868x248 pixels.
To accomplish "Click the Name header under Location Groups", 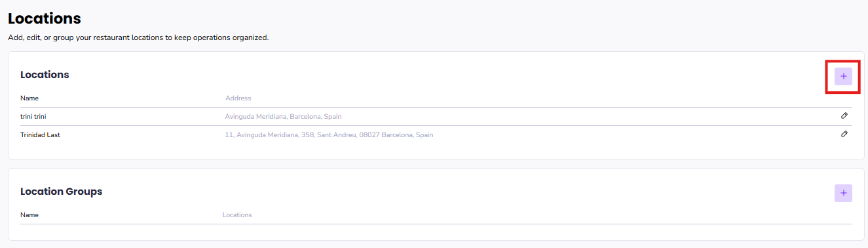I will click(x=29, y=215).
